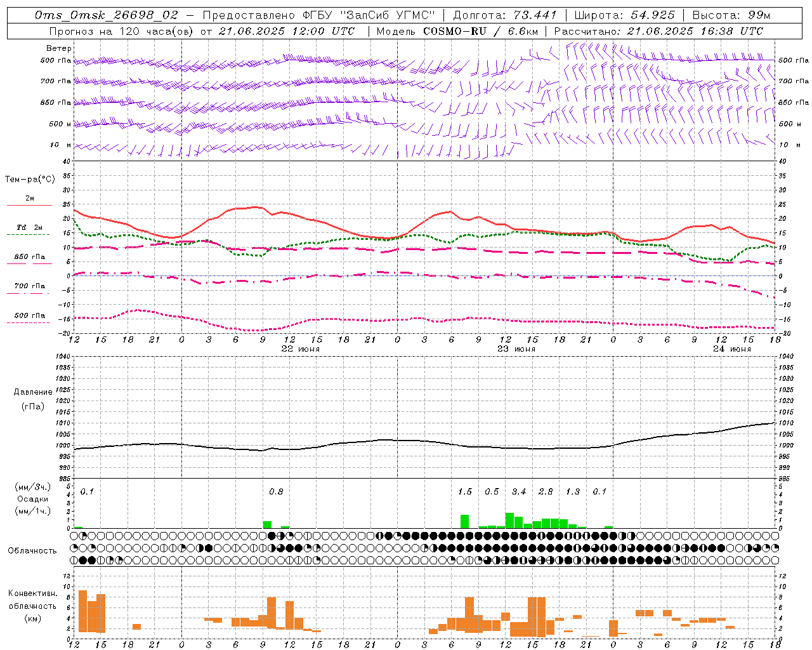Click the 23 июня date label
This screenshot has height=650, width=812.
point(516,348)
